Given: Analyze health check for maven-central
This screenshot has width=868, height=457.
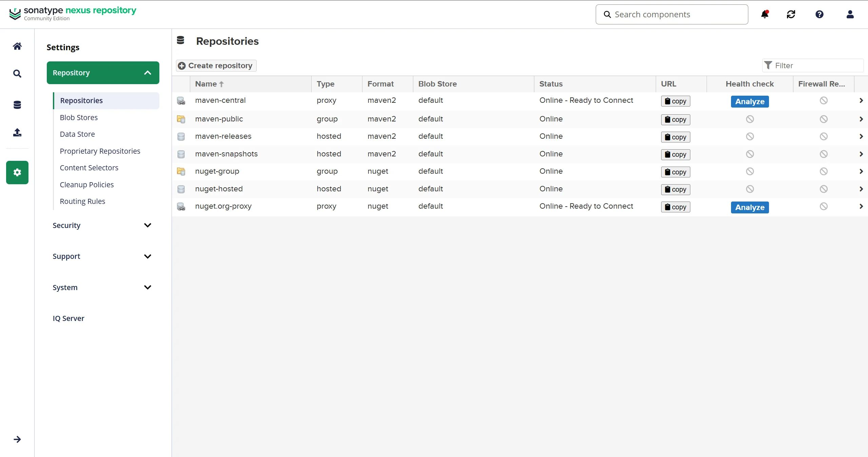Looking at the screenshot, I should [750, 101].
